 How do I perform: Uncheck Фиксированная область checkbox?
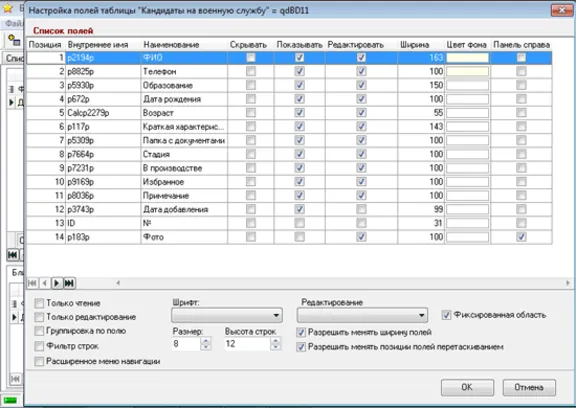tap(446, 315)
